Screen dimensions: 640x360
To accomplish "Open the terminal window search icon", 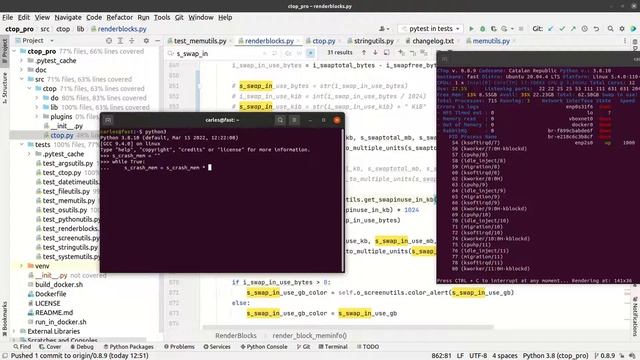I will click(280, 120).
